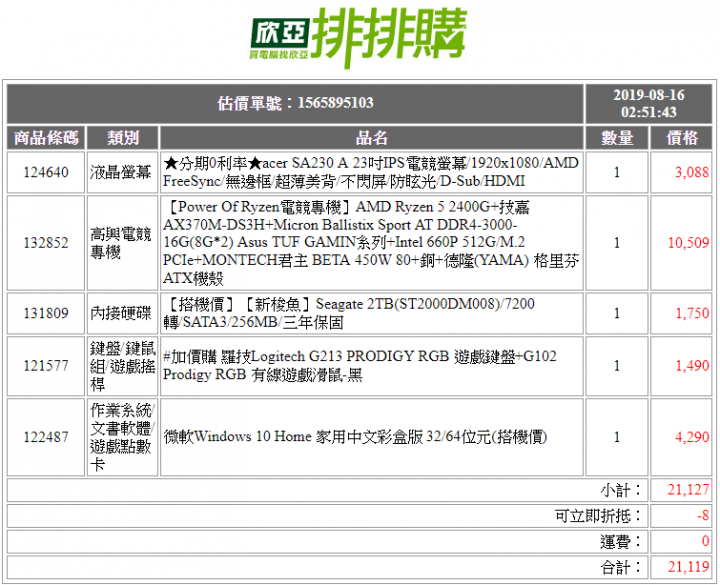This screenshot has height=585, width=720.
Task: Click the price 10,509
Action: [688, 242]
